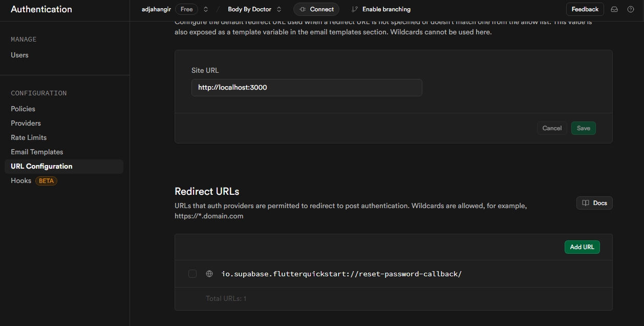Click the Site URL input field
The height and width of the screenshot is (326, 644).
pos(307,88)
